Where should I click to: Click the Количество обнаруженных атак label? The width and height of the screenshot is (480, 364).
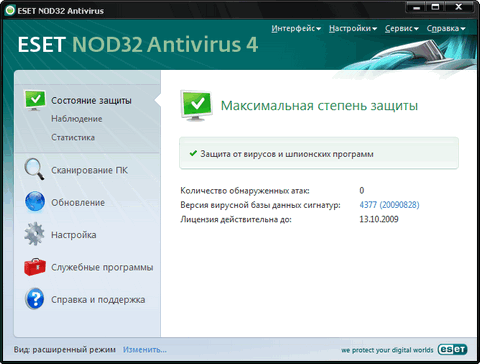click(x=245, y=191)
